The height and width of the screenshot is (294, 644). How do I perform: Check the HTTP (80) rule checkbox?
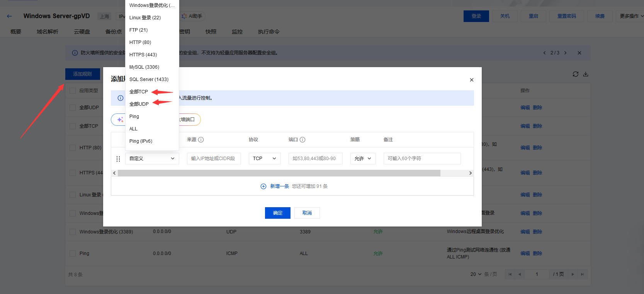(x=73, y=148)
